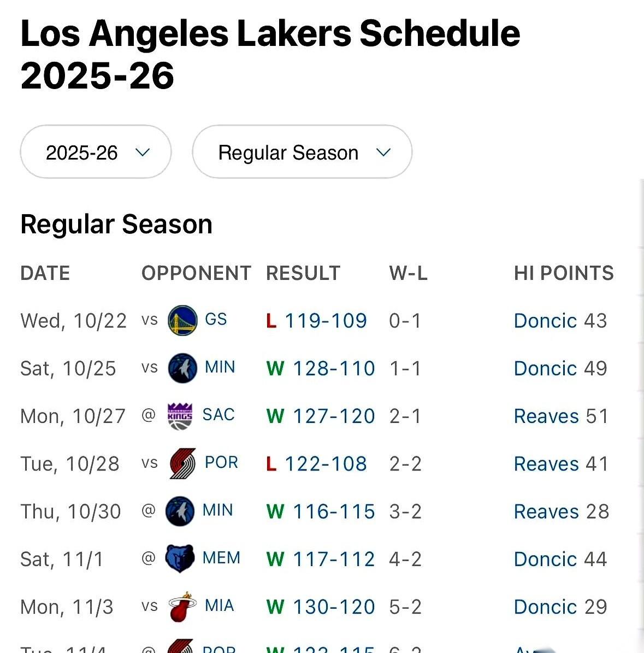Click the Timberwolves logo in 10/25 row
Image resolution: width=644 pixels, height=653 pixels.
pos(182,368)
